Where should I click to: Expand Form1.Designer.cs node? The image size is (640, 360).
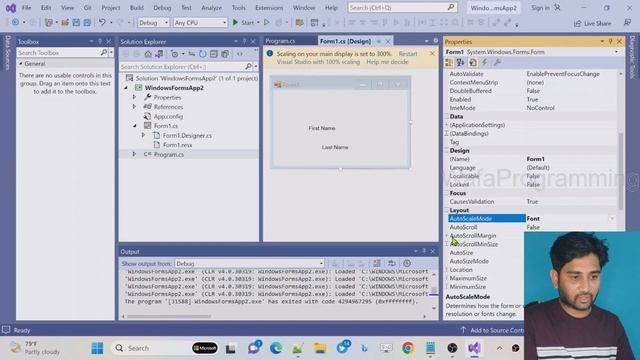[x=143, y=135]
